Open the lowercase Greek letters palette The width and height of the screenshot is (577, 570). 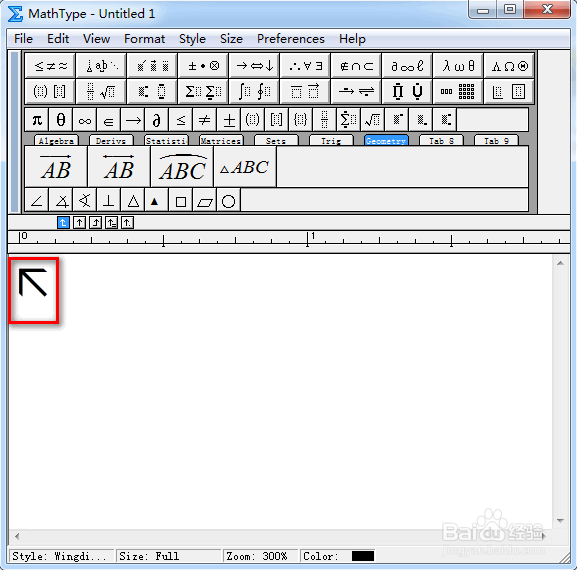[459, 66]
